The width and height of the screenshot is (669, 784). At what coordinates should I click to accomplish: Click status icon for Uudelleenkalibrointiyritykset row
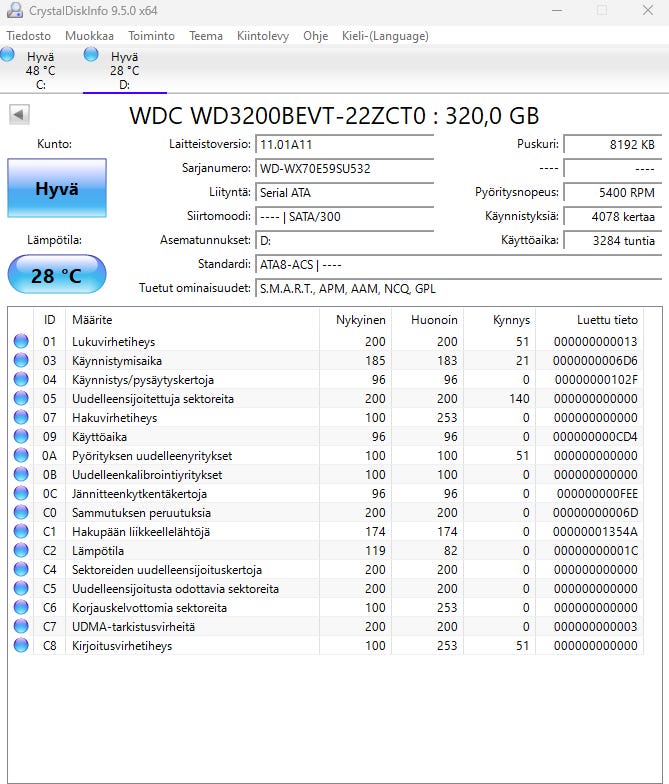point(21,474)
